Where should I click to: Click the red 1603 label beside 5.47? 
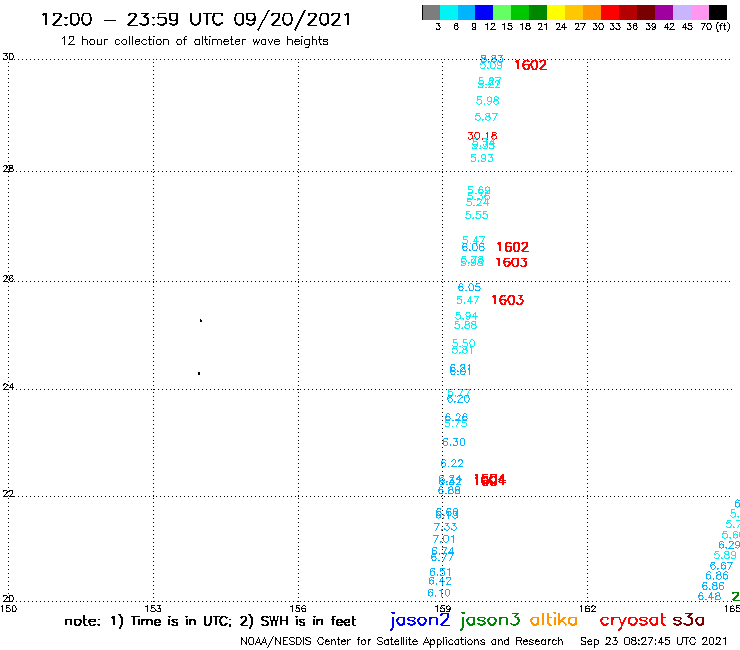508,300
